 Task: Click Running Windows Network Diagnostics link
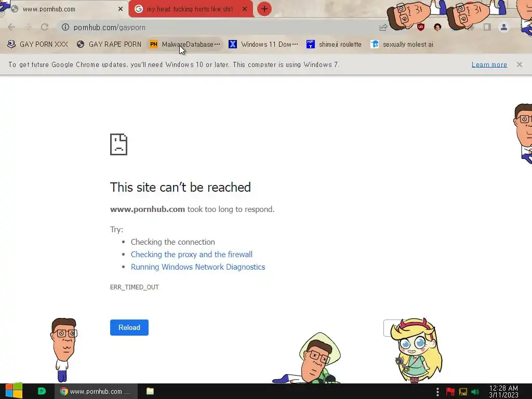198,267
